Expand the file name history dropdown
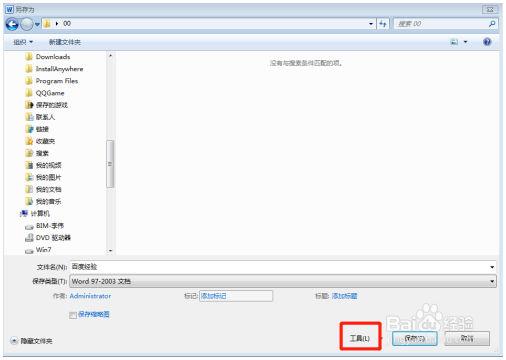Screen dimensions: 506x360 pyautogui.click(x=492, y=267)
